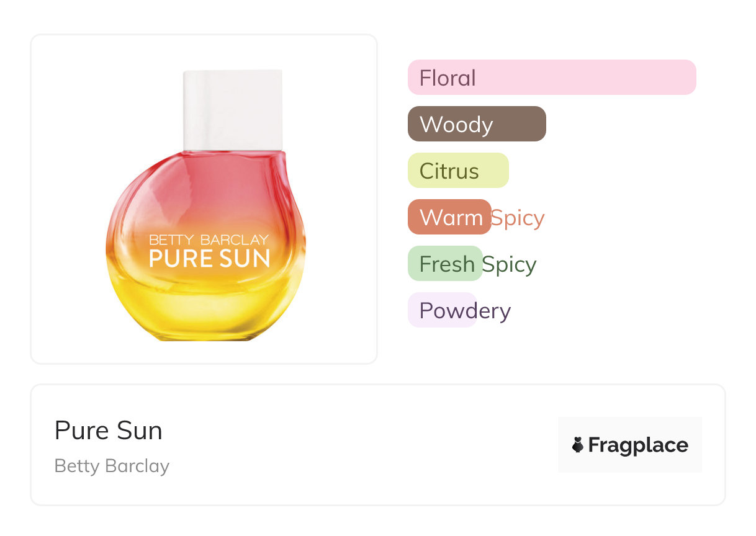Image resolution: width=756 pixels, height=536 pixels.
Task: Click the white cap of the perfume bottle
Action: click(x=233, y=109)
